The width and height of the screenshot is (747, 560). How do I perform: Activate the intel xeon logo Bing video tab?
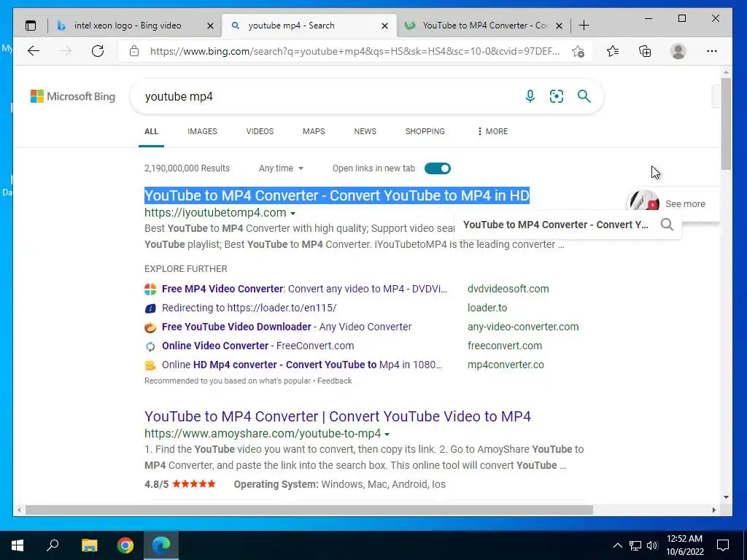[x=128, y=26]
